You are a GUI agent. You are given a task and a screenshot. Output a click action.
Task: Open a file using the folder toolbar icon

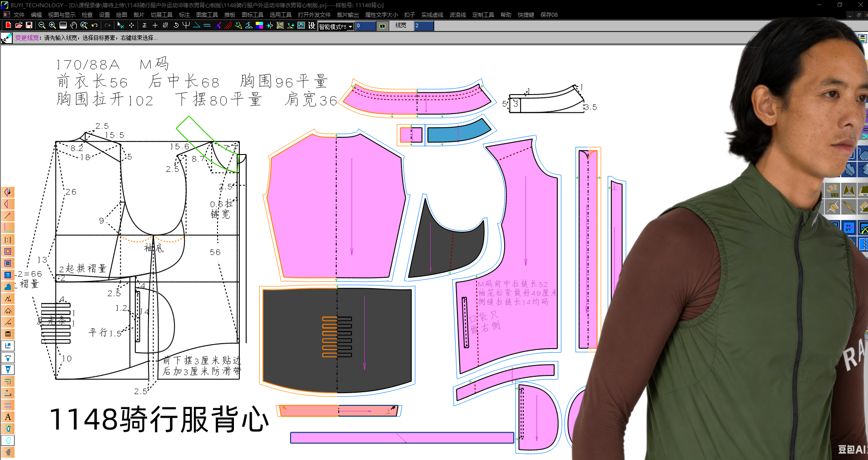(20, 25)
